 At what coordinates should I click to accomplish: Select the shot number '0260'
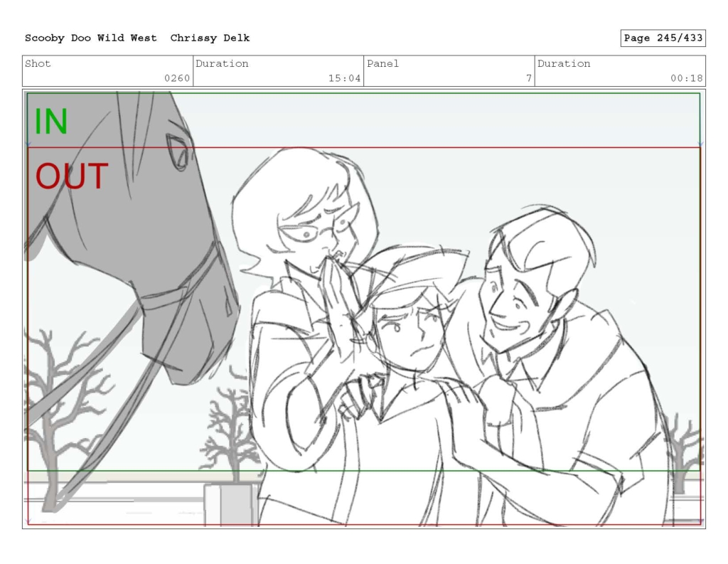177,78
